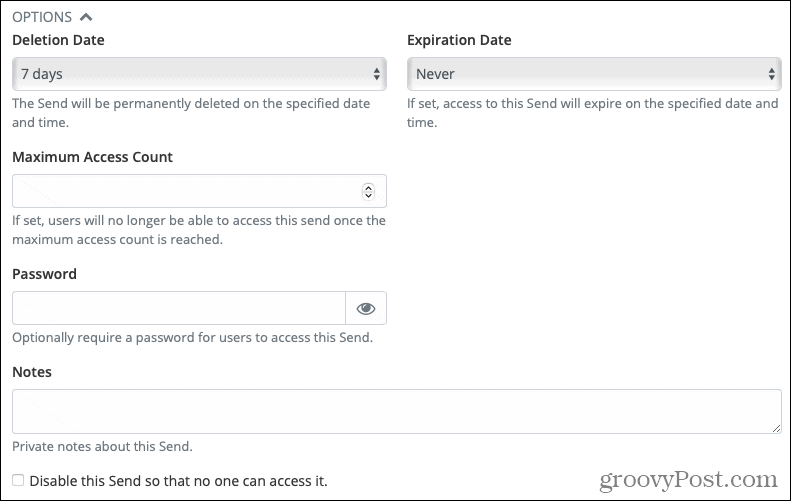Collapse the OPTIONS section chevron
The width and height of the screenshot is (791, 501).
tap(86, 17)
